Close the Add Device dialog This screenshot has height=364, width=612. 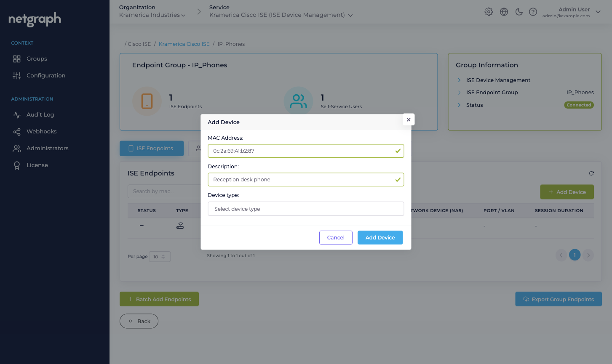pyautogui.click(x=409, y=120)
